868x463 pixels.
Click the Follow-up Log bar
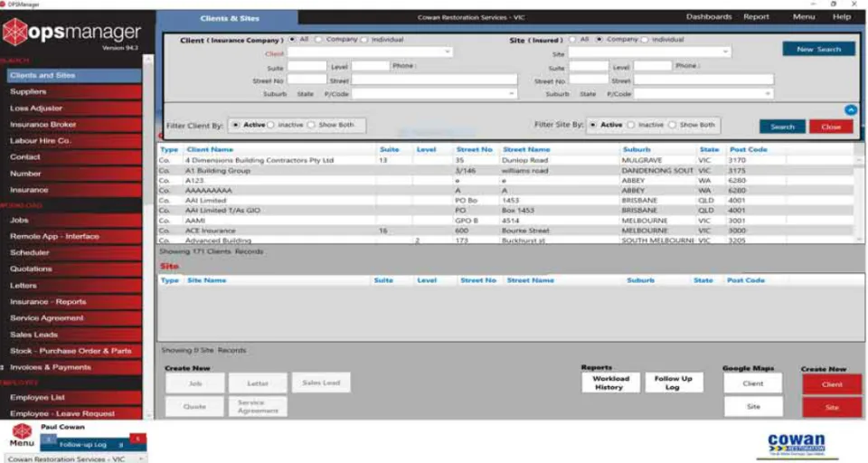point(93,444)
